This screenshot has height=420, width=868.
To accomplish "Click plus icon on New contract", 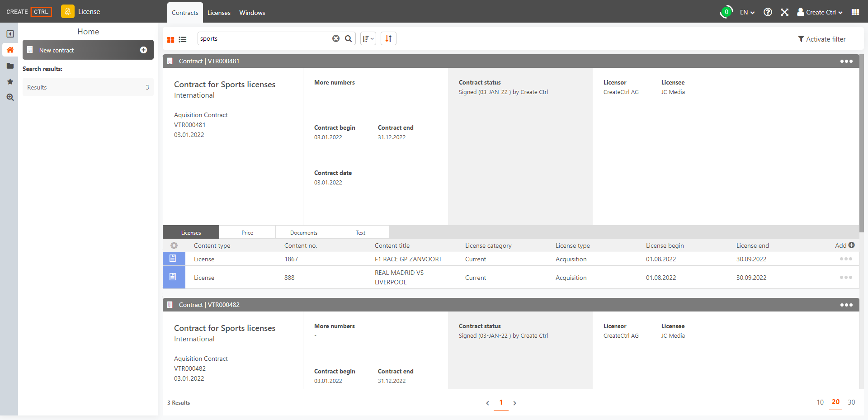I will [x=143, y=50].
